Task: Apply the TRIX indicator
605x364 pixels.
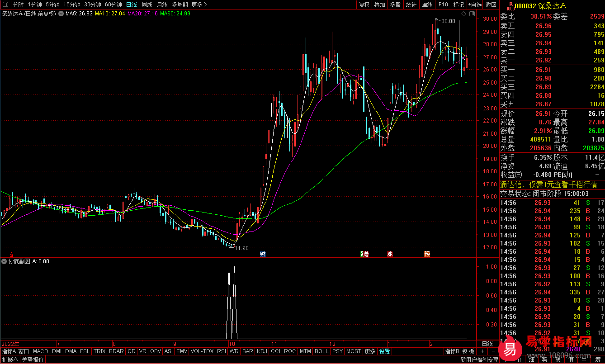Action: click(x=99, y=351)
